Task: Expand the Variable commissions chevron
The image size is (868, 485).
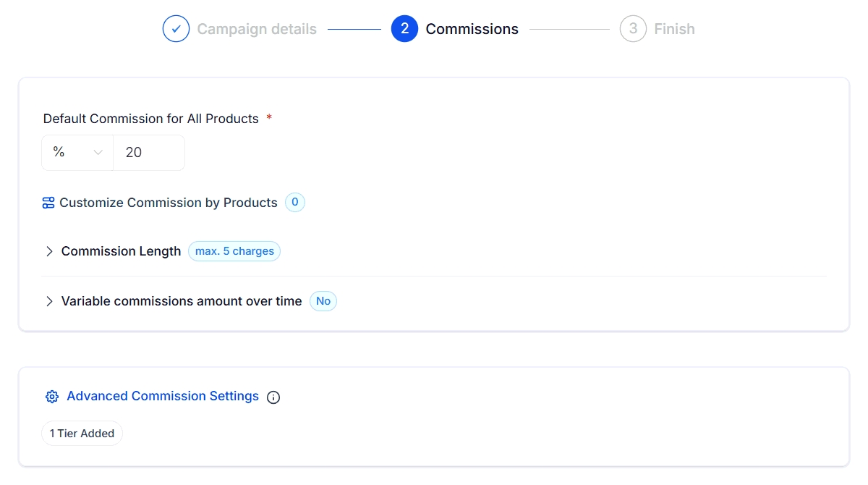Action: coord(49,301)
